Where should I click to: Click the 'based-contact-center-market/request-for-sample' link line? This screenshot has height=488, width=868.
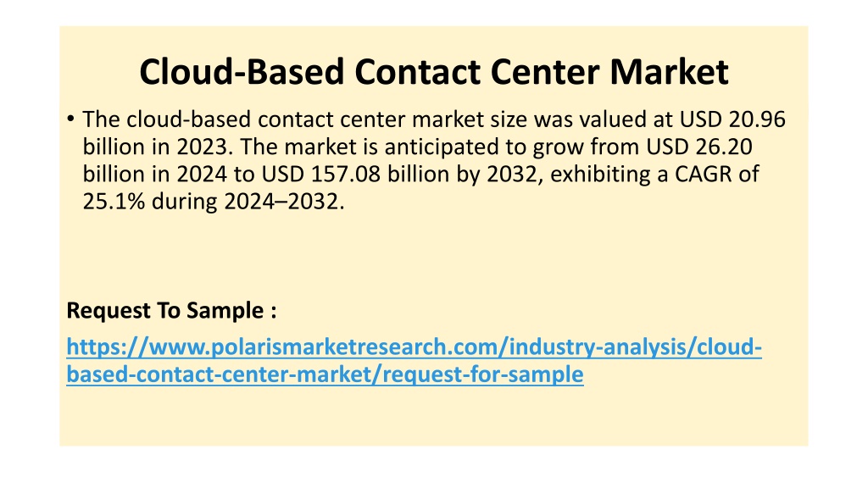point(325,374)
